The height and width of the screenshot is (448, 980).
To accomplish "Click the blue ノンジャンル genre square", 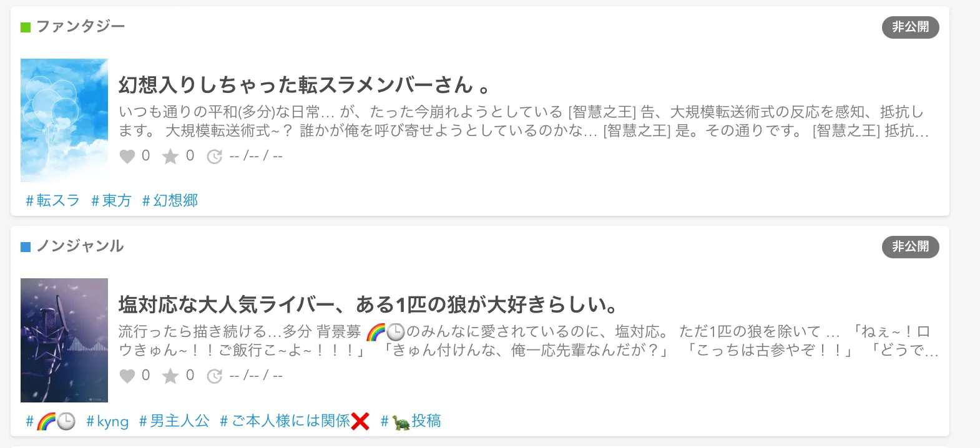I will (26, 247).
